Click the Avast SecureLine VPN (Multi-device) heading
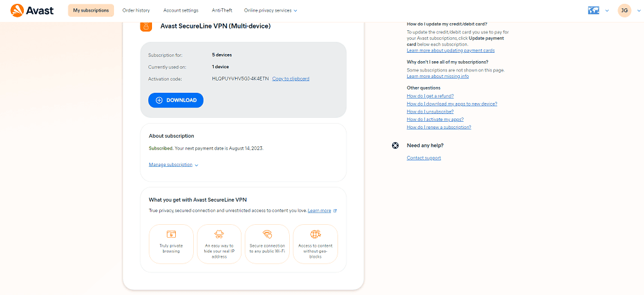This screenshot has height=295, width=644. [x=215, y=26]
